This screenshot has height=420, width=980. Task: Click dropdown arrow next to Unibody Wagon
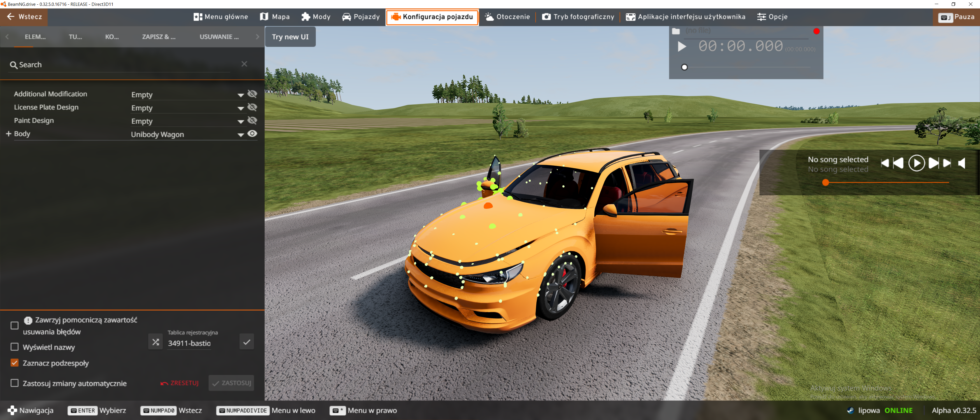point(240,135)
